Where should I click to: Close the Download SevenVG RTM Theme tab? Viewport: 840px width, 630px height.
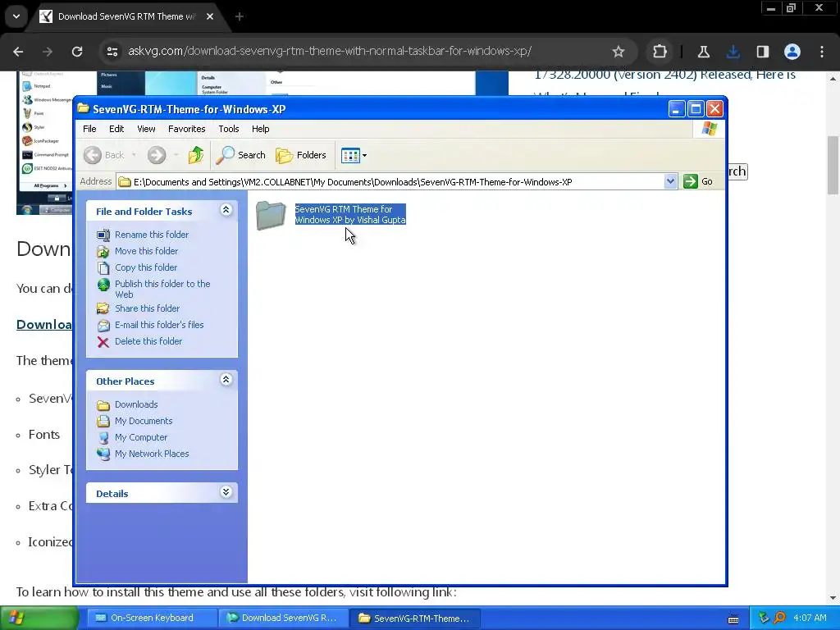click(210, 16)
